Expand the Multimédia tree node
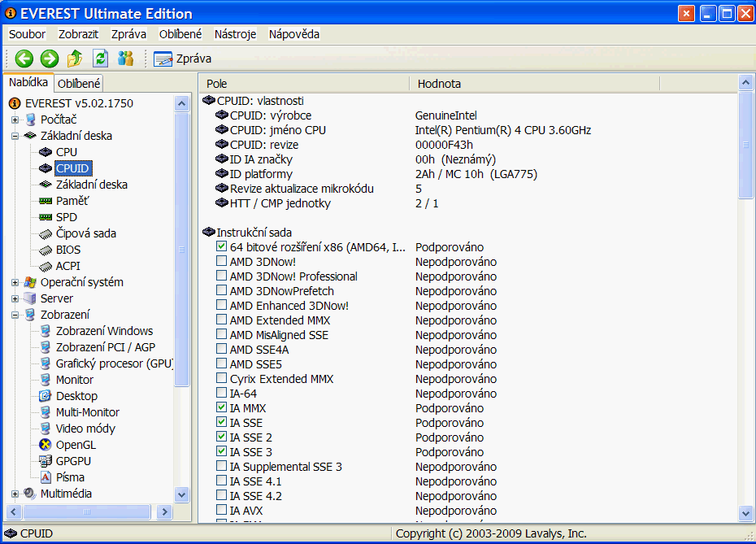Viewport: 756px width, 544px height. click(15, 494)
